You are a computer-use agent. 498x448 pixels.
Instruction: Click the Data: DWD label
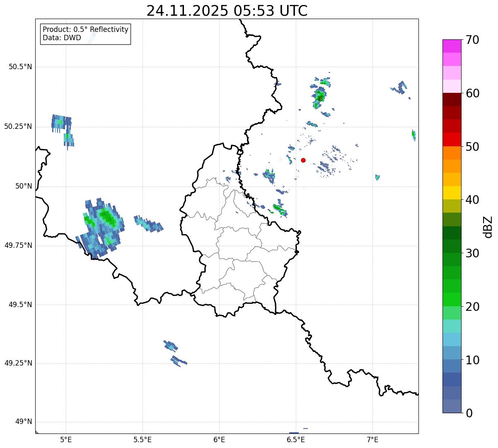tap(62, 38)
